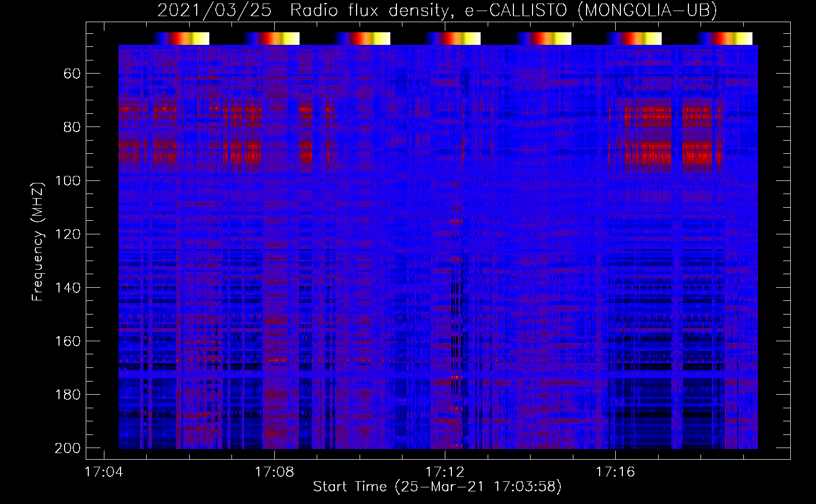Click the 120 MHz frequency tick label

click(68, 234)
